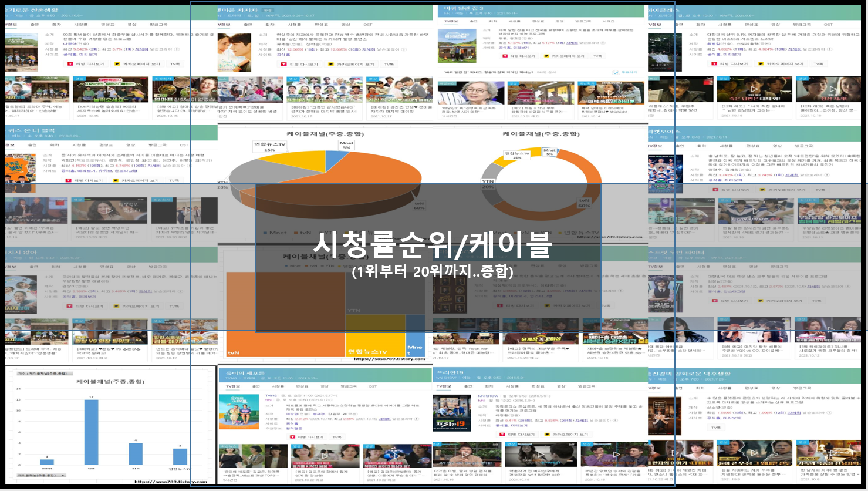The image size is (868, 491).
Task: Click the KakaoPage icon in 바퀴 달린 집 3 panel
Action: click(545, 56)
